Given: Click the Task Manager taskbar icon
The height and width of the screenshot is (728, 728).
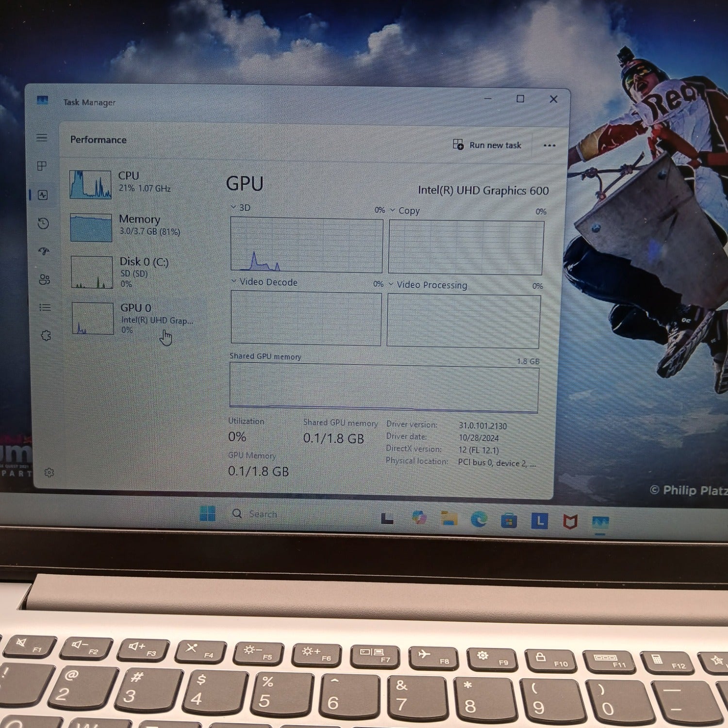Looking at the screenshot, I should (x=600, y=523).
